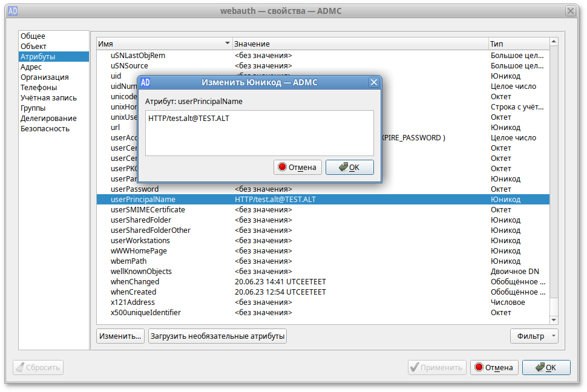587x392 pixels.
Task: Open the Общее tab in the sidebar
Action: click(33, 36)
